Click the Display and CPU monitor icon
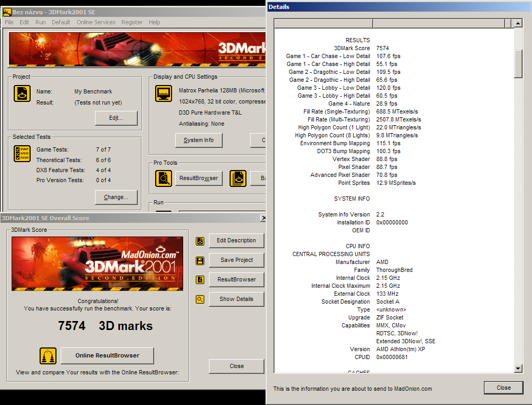Screen dimensions: 532x405 click(x=164, y=93)
